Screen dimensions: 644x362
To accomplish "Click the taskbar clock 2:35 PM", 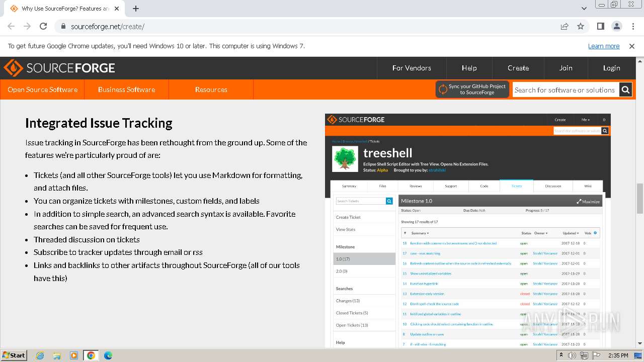I will click(618, 355).
